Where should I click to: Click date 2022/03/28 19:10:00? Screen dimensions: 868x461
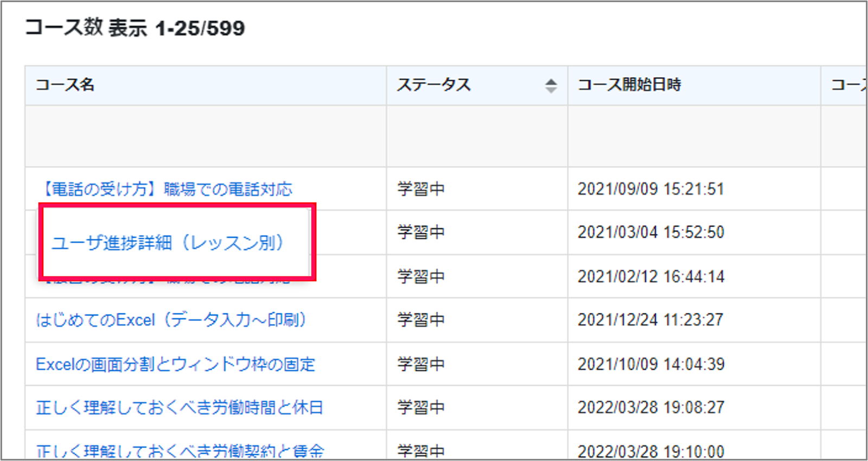[651, 451]
